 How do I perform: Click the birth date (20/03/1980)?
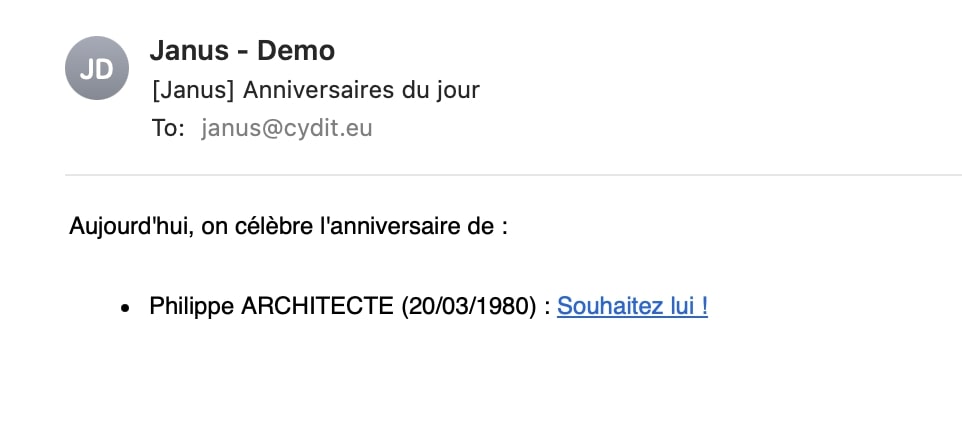coord(470,306)
